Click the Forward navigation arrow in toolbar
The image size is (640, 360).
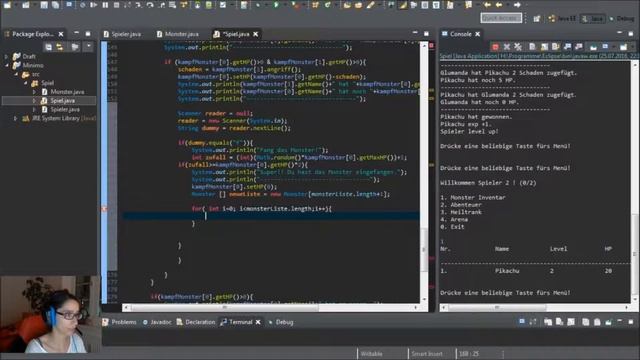(517, 5)
